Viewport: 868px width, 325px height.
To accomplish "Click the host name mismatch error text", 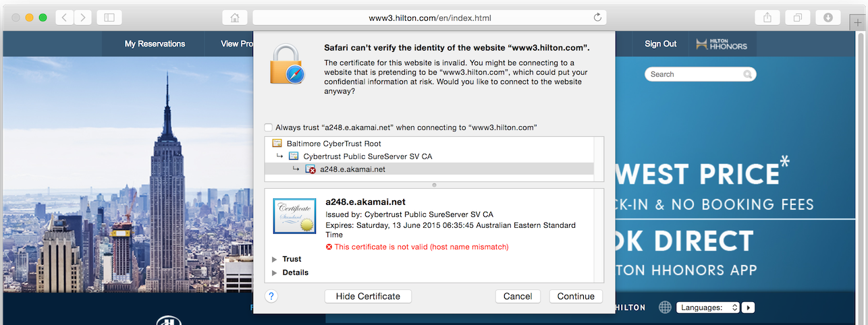I will click(x=421, y=247).
